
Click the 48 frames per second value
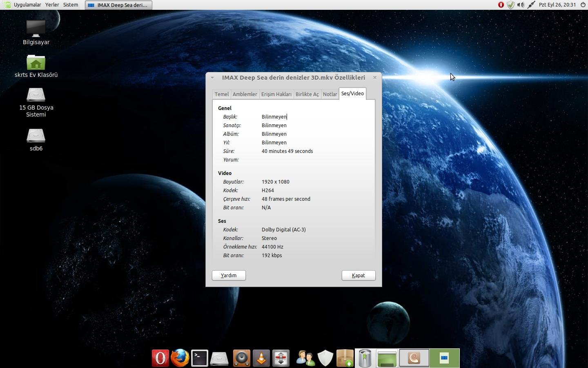[286, 199]
